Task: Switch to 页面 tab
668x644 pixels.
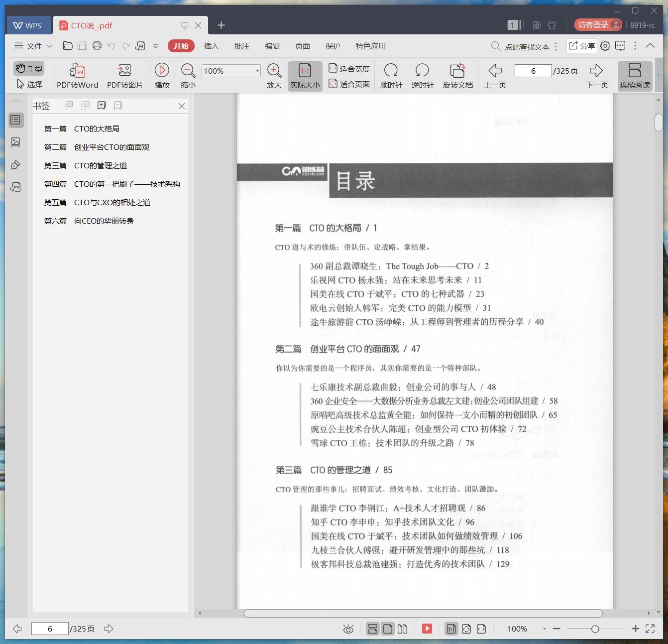Action: coord(302,46)
